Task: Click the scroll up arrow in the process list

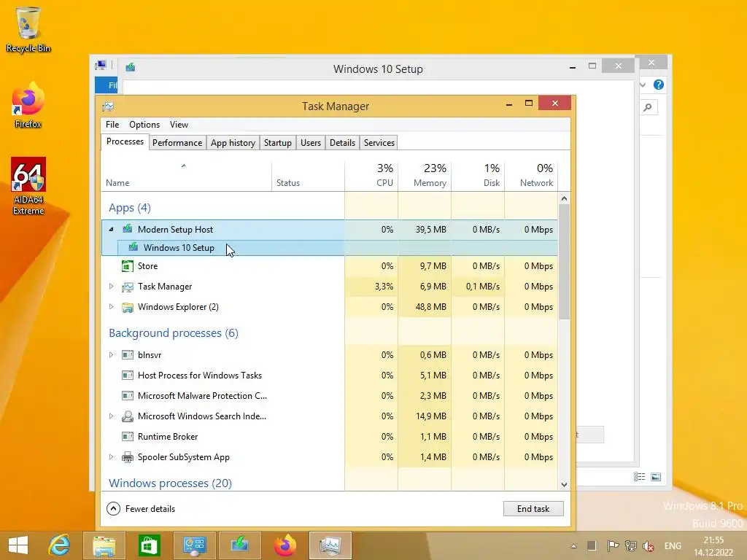Action: click(564, 198)
